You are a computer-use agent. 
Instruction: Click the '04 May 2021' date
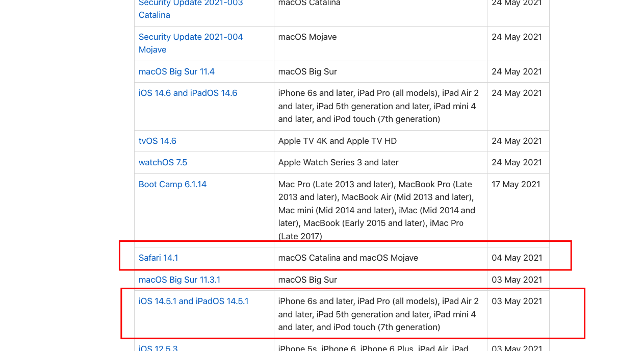point(517,258)
